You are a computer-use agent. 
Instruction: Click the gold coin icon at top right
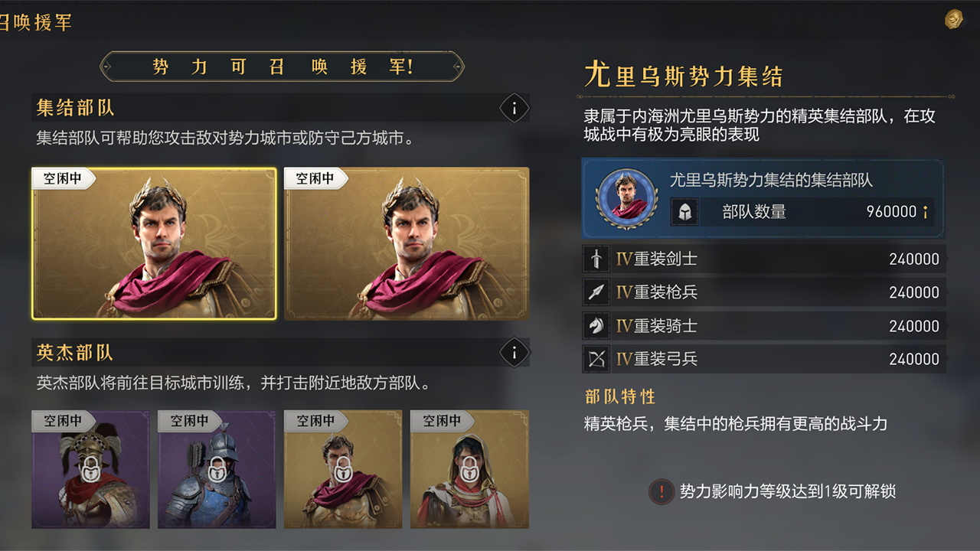[954, 20]
